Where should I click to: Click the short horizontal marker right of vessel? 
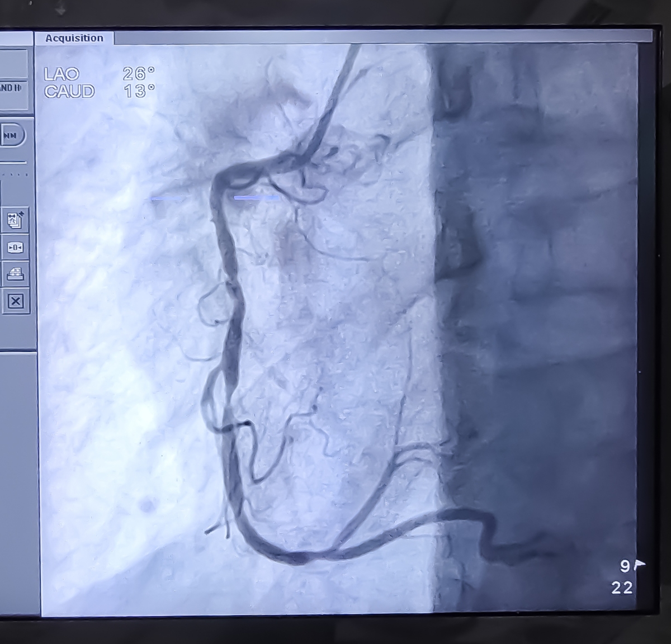(256, 197)
